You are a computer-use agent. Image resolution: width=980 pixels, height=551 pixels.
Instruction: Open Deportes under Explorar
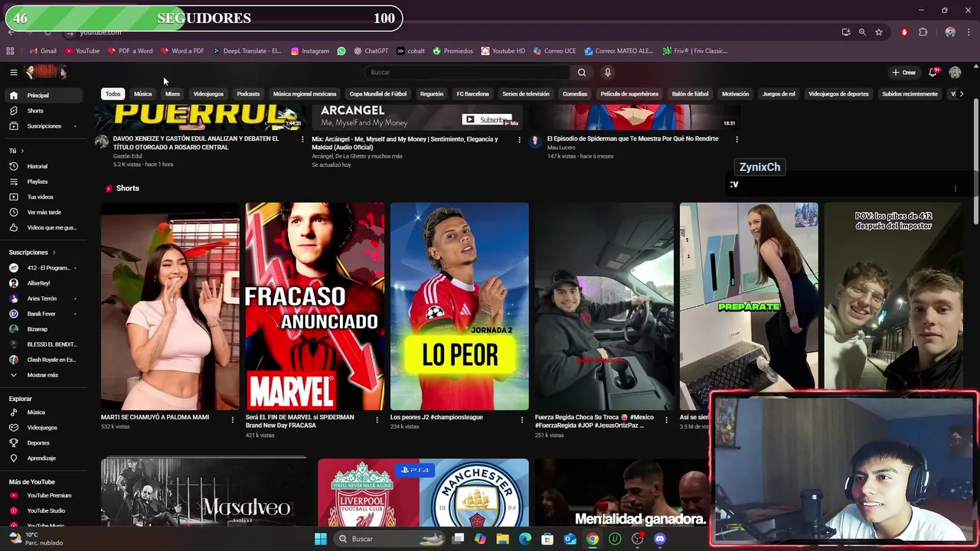44,443
